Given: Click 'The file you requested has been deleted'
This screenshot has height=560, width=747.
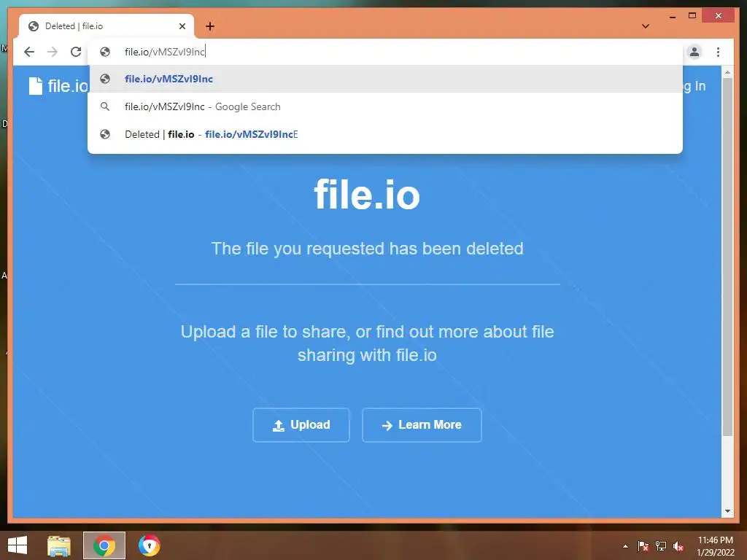Looking at the screenshot, I should click(368, 249).
